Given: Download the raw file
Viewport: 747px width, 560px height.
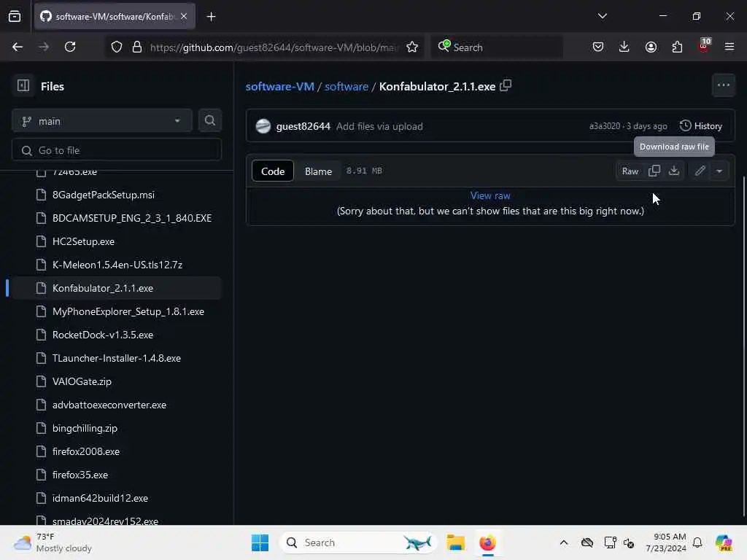Looking at the screenshot, I should click(674, 171).
